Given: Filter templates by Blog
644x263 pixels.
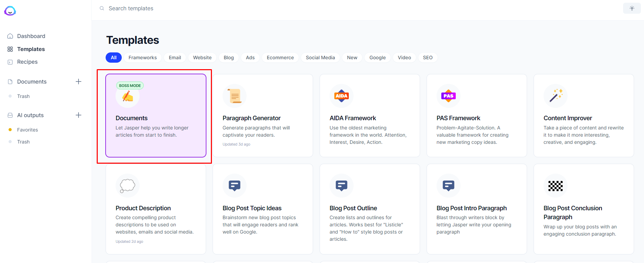Looking at the screenshot, I should coord(229,58).
